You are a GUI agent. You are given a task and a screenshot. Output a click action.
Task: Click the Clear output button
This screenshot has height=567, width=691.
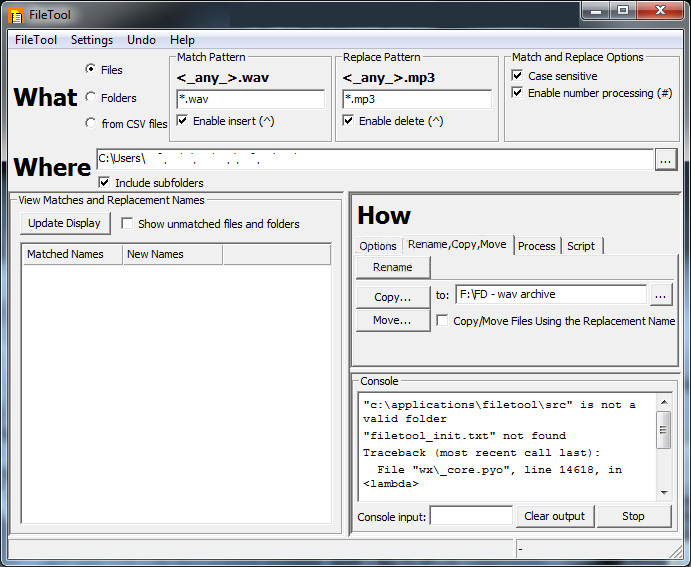pos(554,516)
